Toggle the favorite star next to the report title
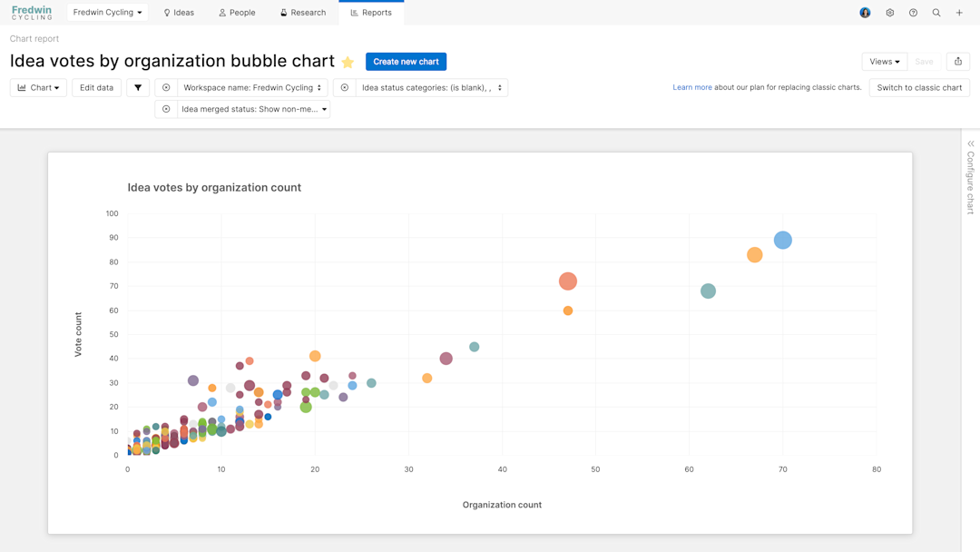 [x=348, y=61]
